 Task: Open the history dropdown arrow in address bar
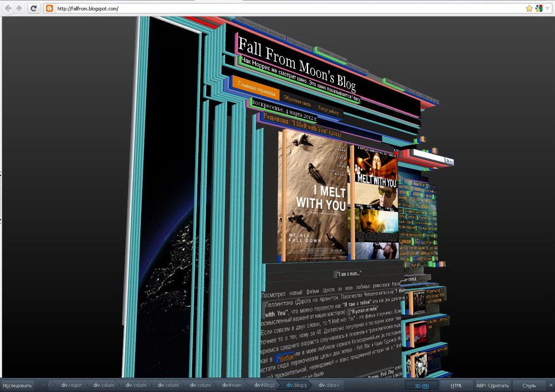click(x=548, y=8)
